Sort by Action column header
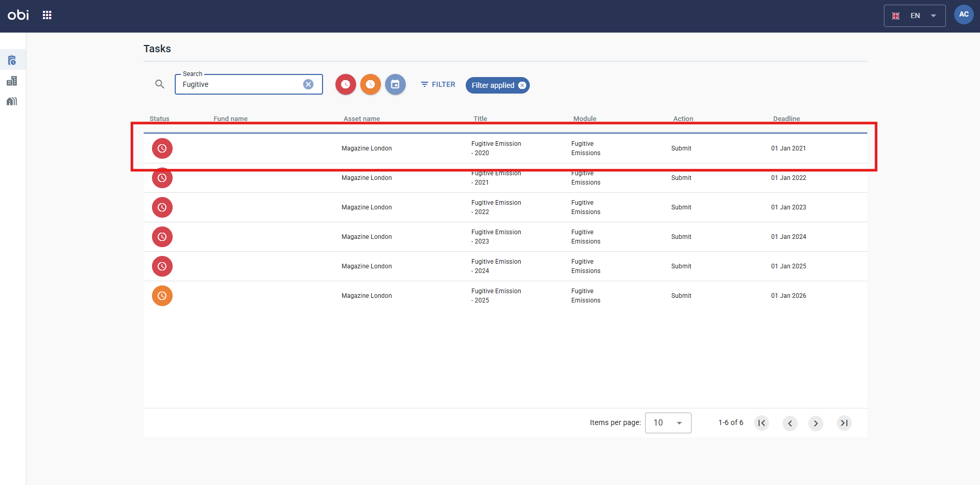 coord(683,118)
